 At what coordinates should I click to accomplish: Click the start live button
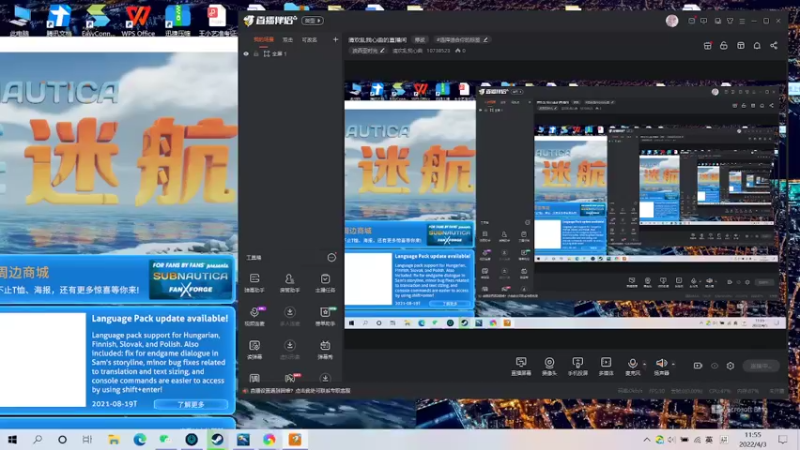pos(761,366)
